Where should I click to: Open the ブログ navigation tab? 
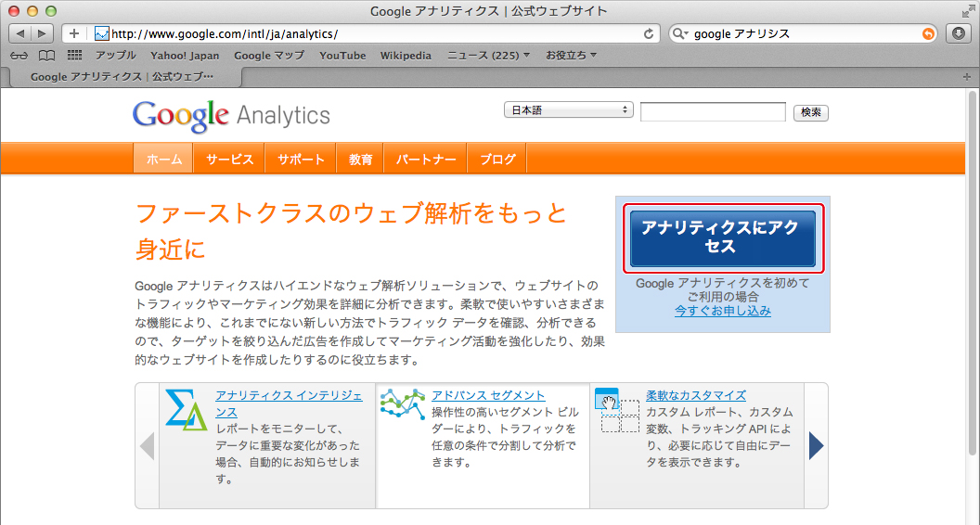coord(497,159)
